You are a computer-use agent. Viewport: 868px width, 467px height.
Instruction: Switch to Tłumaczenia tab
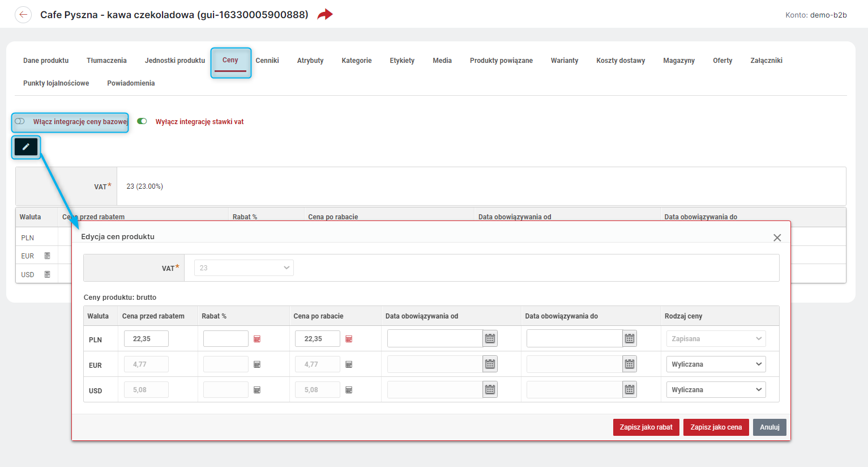click(106, 61)
